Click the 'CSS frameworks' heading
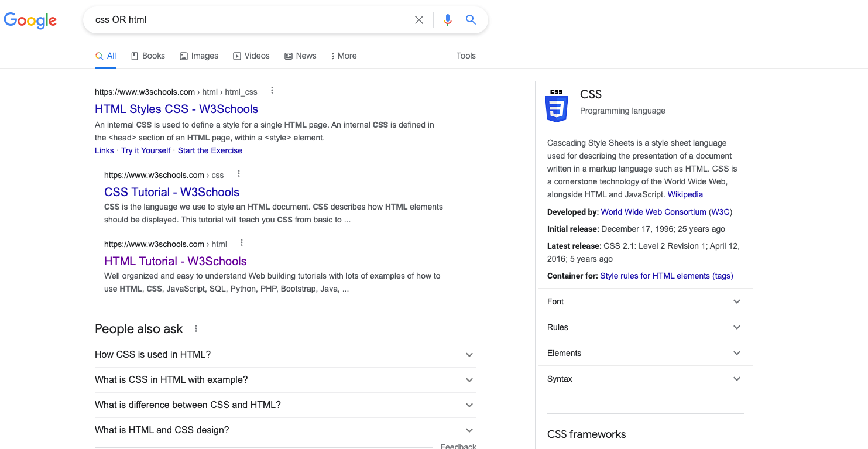The width and height of the screenshot is (868, 449). point(586,434)
